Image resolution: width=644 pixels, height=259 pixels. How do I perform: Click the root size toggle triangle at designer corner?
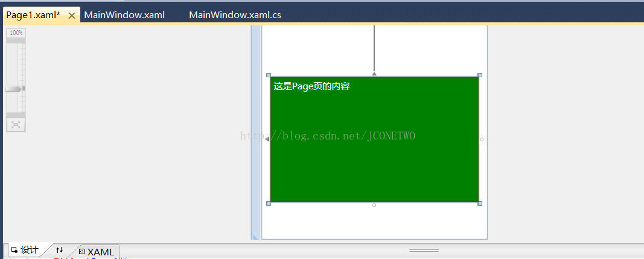[255, 237]
